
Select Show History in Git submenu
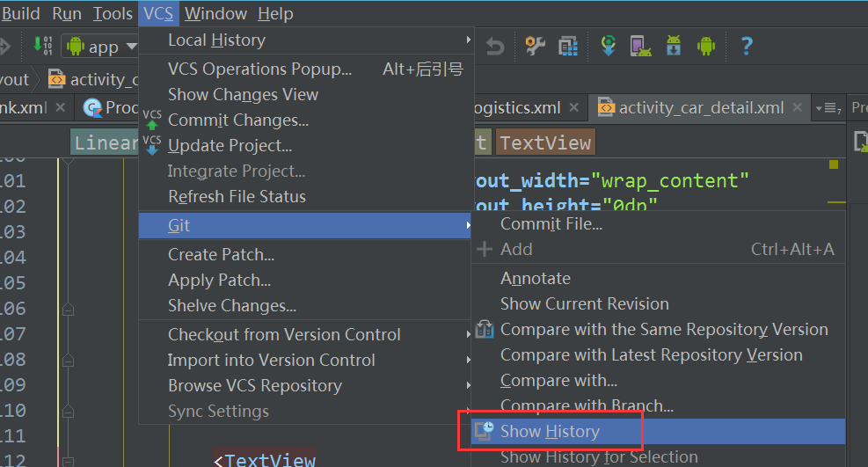click(658, 431)
